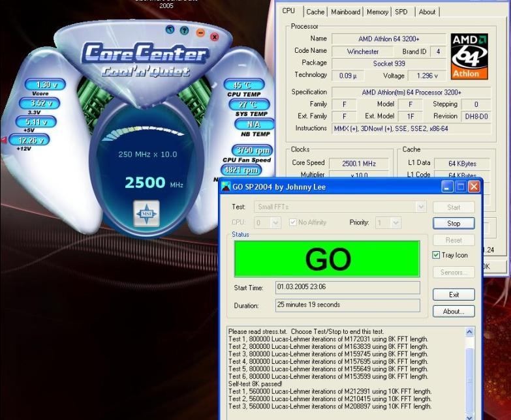
Task: Minimize CoreCenter with orange minus icon
Action: click(200, 33)
